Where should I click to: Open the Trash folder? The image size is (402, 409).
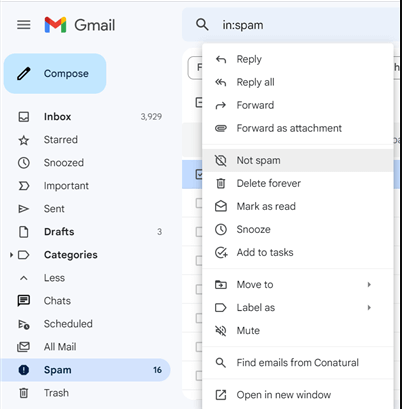[x=85, y=393]
